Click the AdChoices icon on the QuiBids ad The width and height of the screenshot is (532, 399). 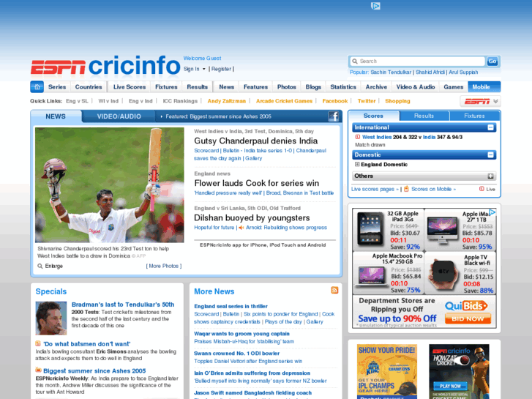pos(492,212)
